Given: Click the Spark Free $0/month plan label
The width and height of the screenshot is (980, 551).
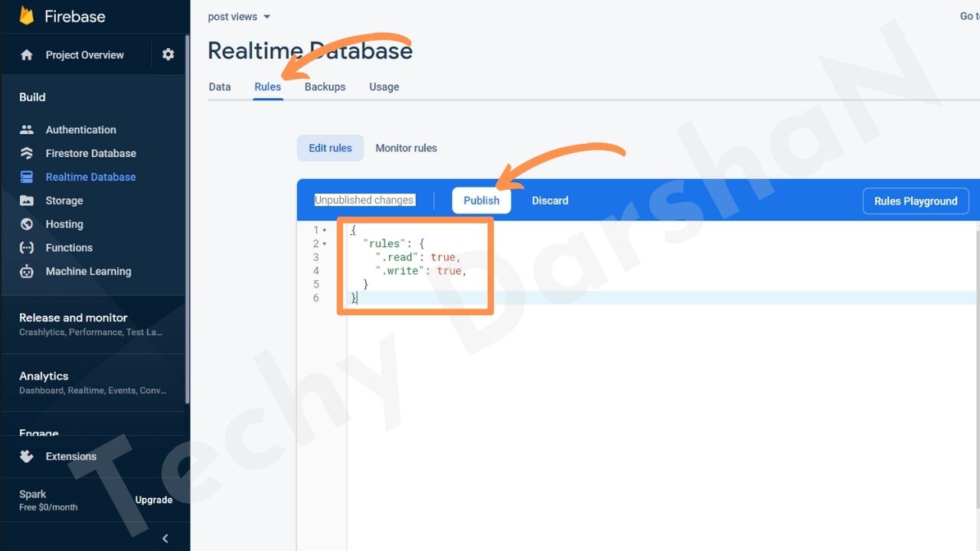Looking at the screenshot, I should 48,500.
